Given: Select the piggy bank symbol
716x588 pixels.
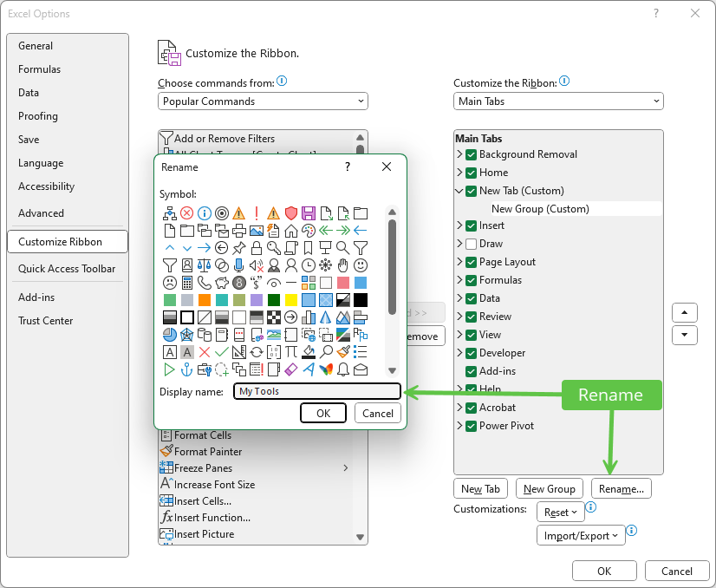Looking at the screenshot, I should tap(221, 283).
